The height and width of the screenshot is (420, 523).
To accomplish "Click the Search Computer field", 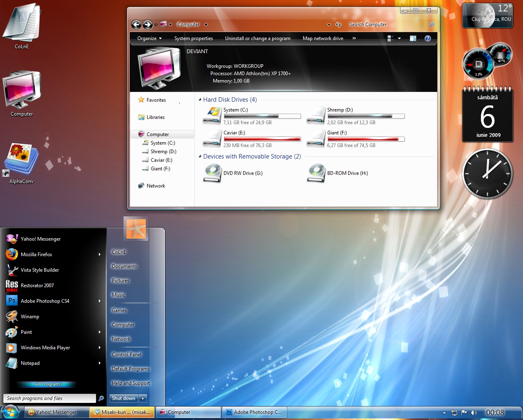I will click(386, 25).
